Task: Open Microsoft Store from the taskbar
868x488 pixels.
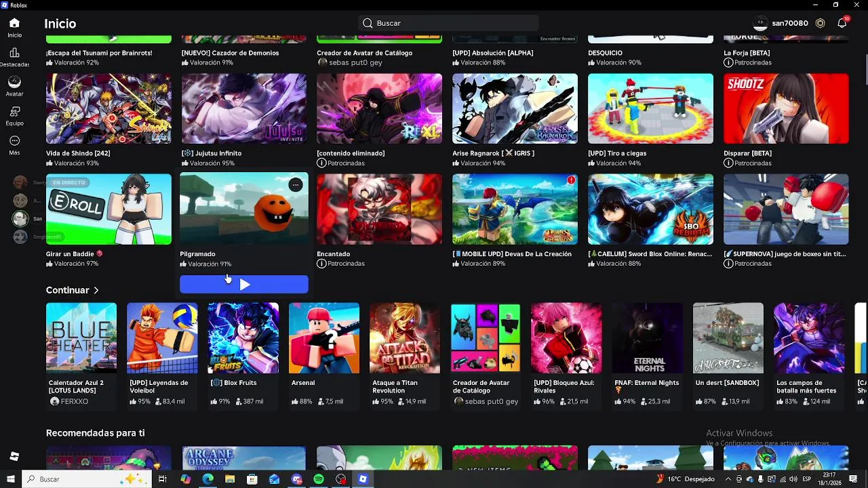Action: coord(252,479)
